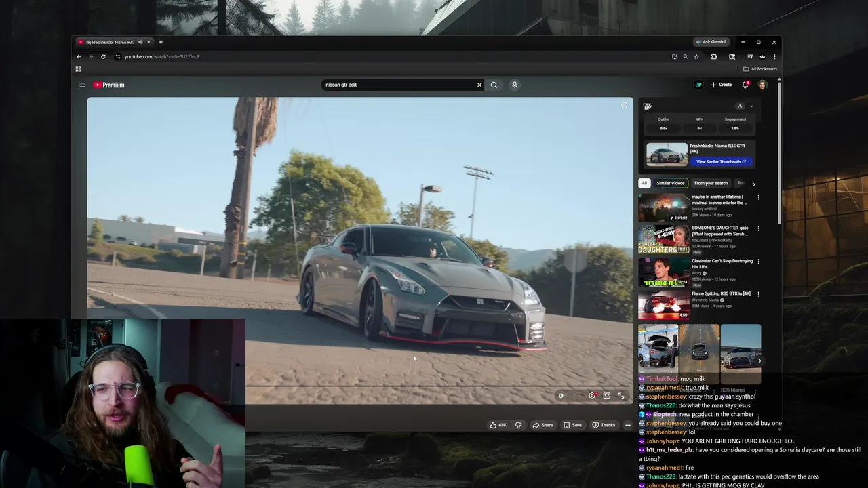
Task: Select the From your search chip
Action: click(x=711, y=183)
